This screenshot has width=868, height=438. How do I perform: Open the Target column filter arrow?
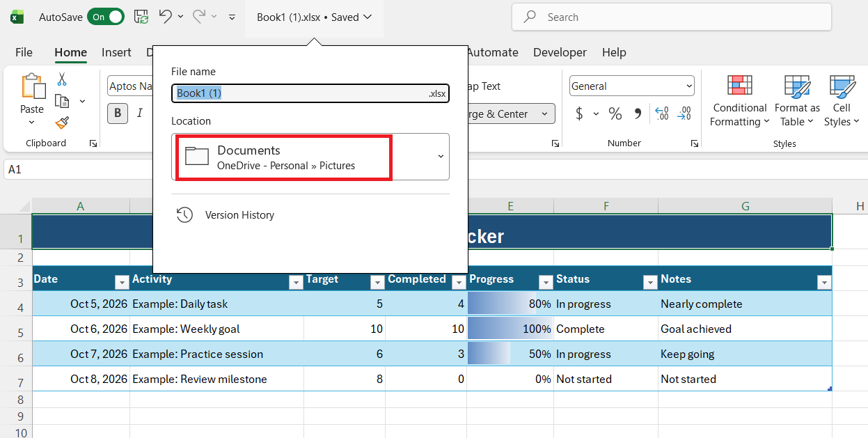pyautogui.click(x=377, y=282)
